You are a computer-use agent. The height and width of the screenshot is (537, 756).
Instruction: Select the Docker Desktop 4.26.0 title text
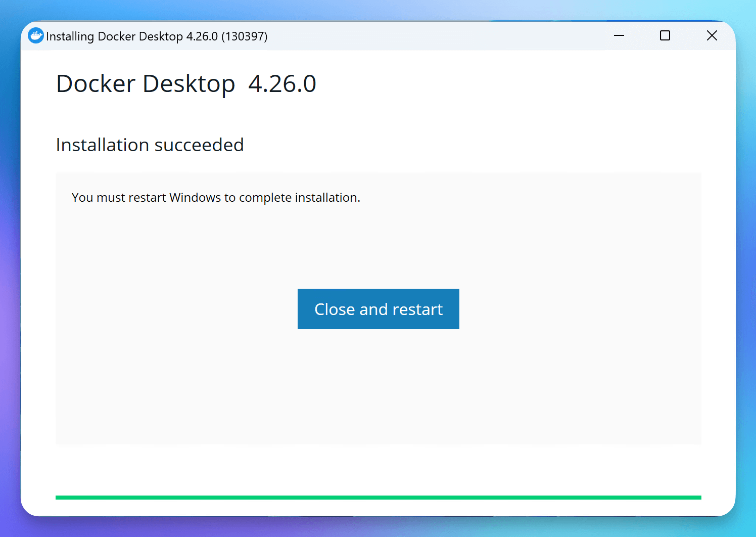coord(186,83)
